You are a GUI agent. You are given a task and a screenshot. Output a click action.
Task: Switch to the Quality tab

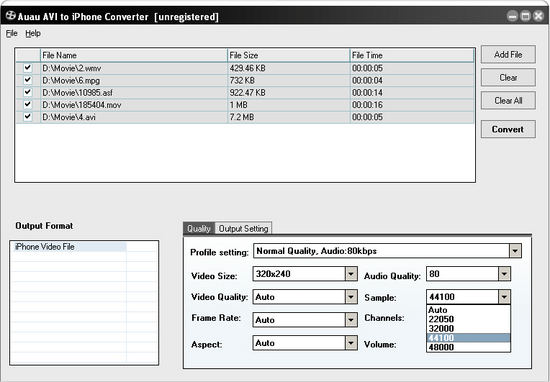point(199,229)
